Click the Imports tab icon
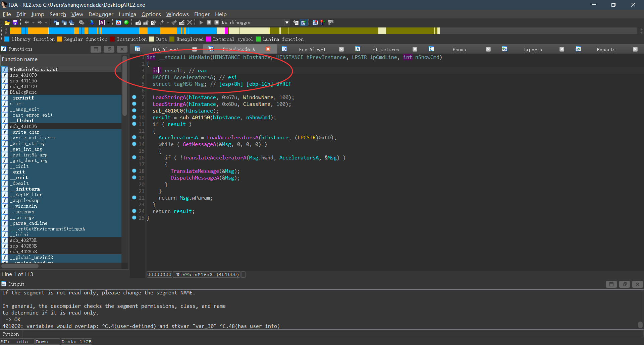The width and height of the screenshot is (644, 345). (504, 49)
